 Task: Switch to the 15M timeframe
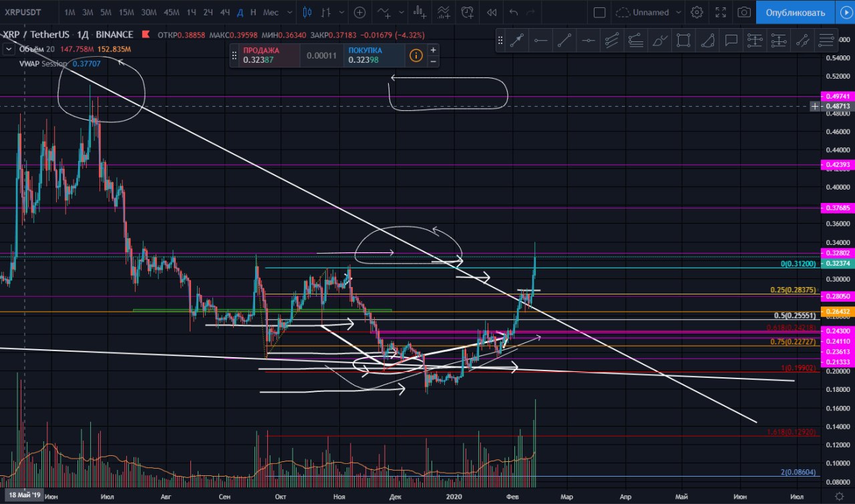click(126, 12)
